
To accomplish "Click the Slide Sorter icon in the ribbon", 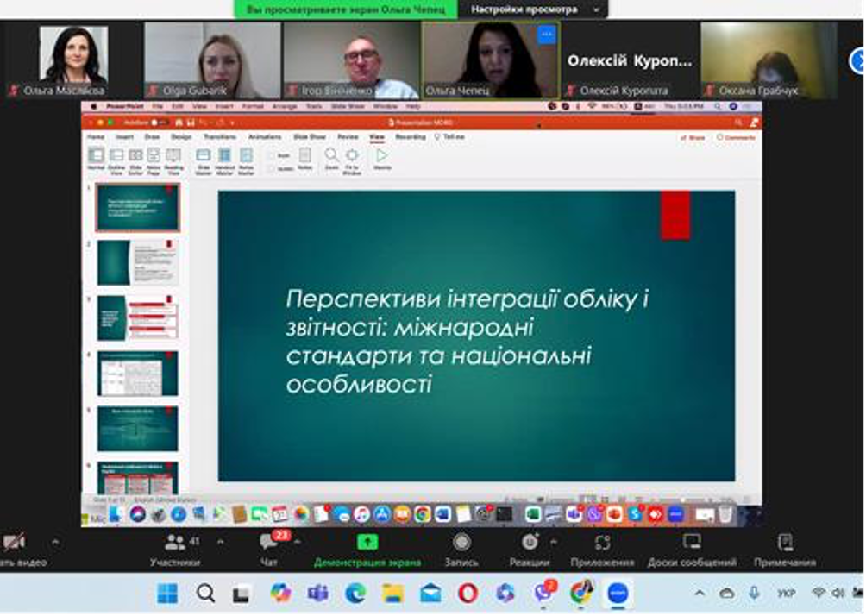I will point(135,161).
